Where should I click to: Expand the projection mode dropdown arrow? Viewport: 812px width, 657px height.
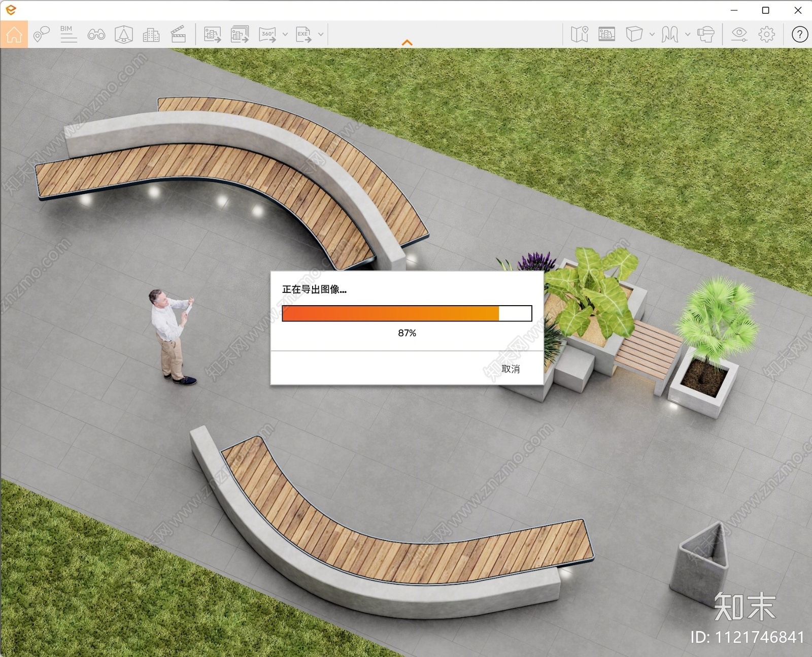pyautogui.click(x=652, y=35)
